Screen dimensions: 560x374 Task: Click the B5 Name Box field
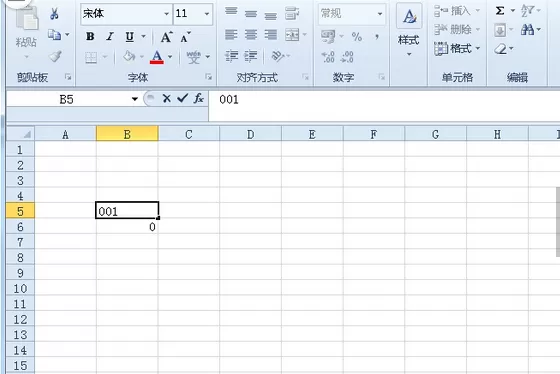67,99
